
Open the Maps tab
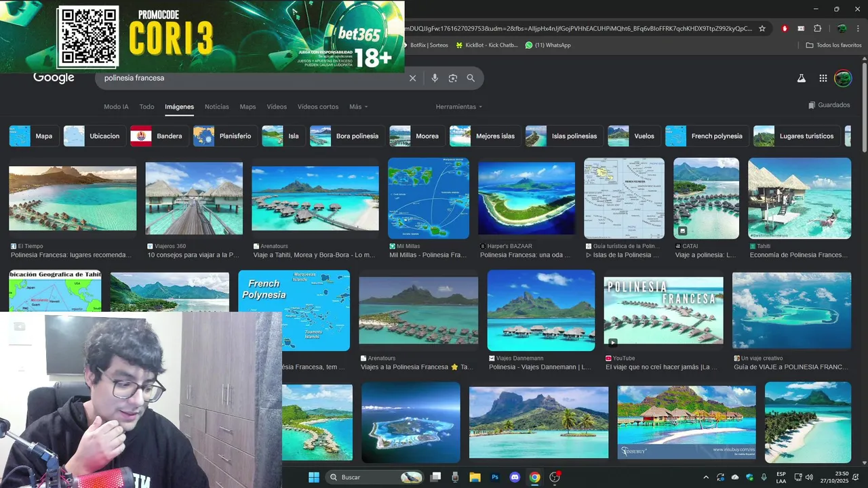248,106
